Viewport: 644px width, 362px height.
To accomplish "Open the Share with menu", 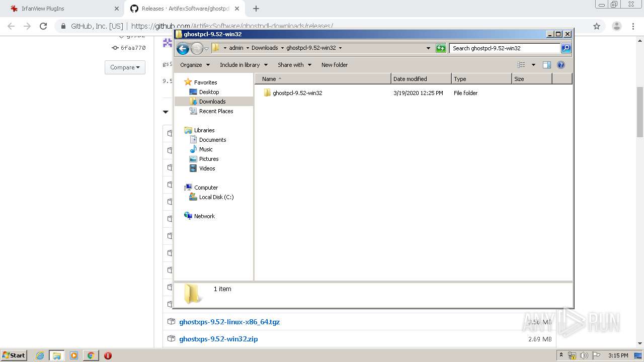I will (294, 65).
